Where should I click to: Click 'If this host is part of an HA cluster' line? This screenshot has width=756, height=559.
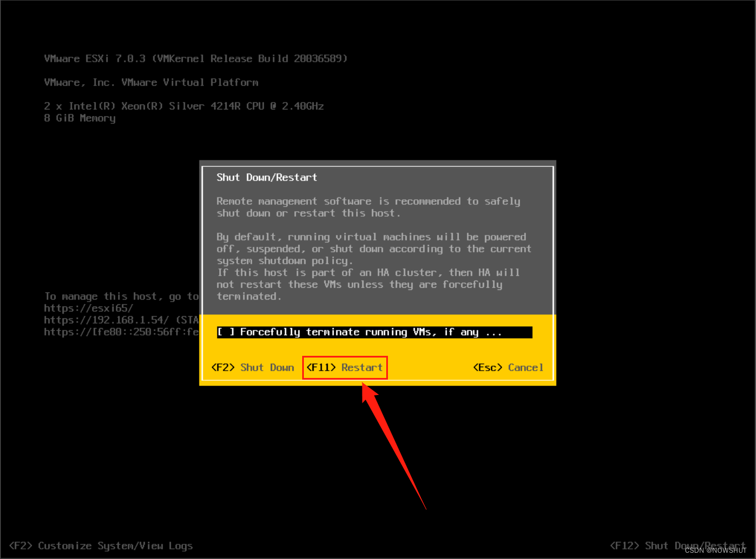pyautogui.click(x=368, y=272)
